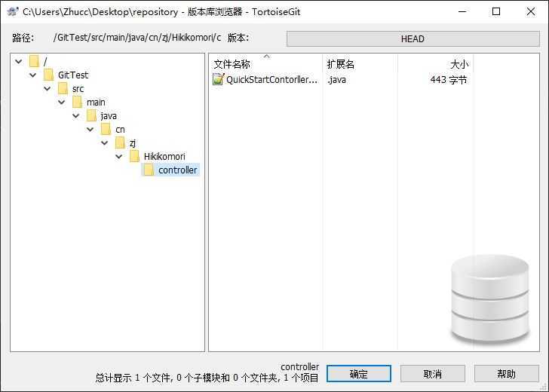Click the TortoiseGit title bar icon
The height and width of the screenshot is (392, 549).
[x=13, y=11]
